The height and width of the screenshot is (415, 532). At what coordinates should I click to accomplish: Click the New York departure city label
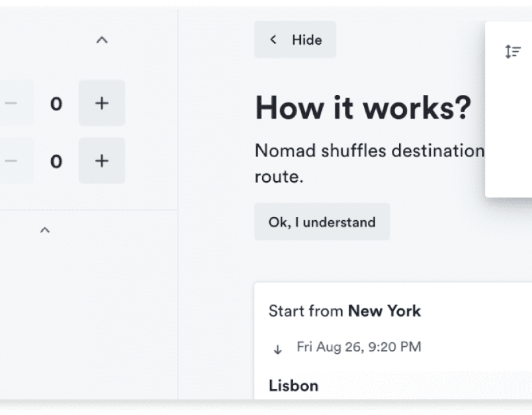385,311
